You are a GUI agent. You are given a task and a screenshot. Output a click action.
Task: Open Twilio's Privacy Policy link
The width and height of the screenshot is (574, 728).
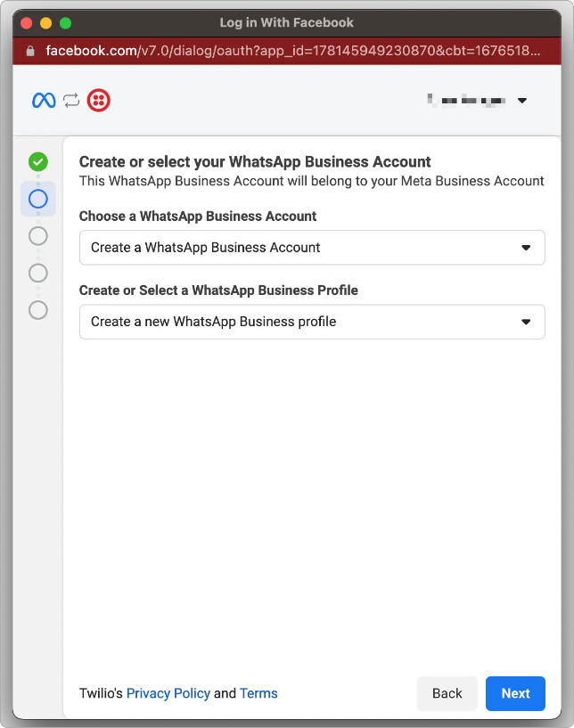point(168,693)
